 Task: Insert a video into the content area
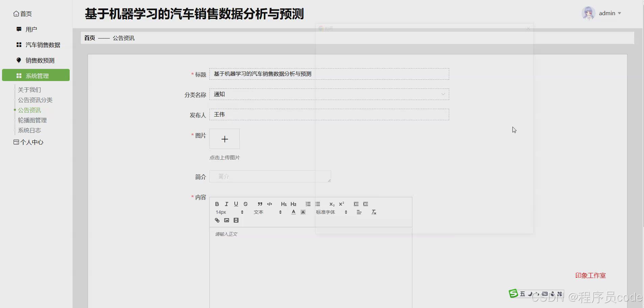pos(236,220)
